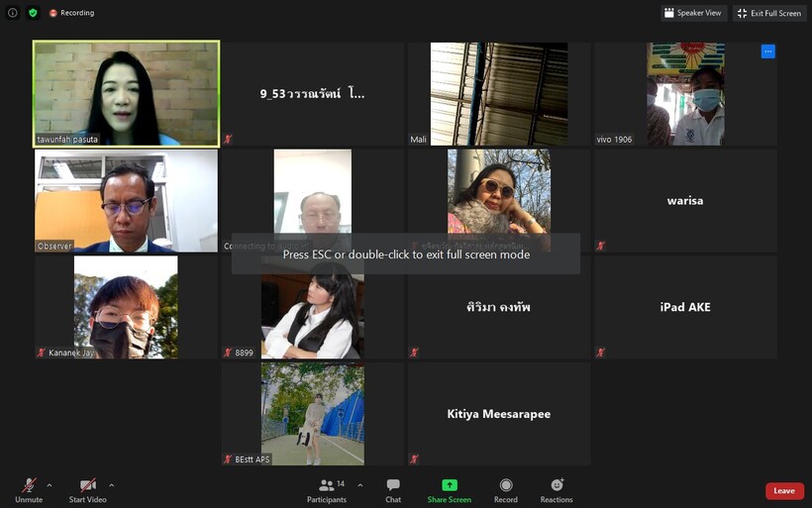Screen dimensions: 812x508
Task: Click the Mali name label
Action: tap(419, 140)
